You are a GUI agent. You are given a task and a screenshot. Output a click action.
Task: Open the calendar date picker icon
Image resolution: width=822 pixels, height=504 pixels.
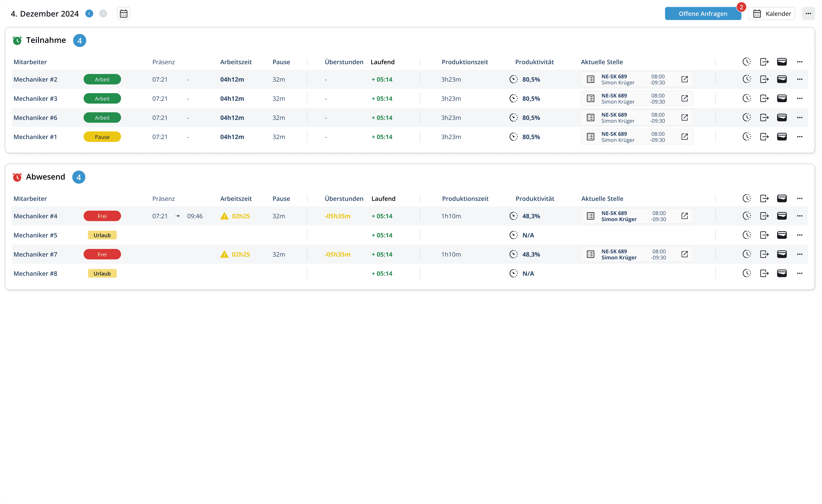pyautogui.click(x=123, y=14)
